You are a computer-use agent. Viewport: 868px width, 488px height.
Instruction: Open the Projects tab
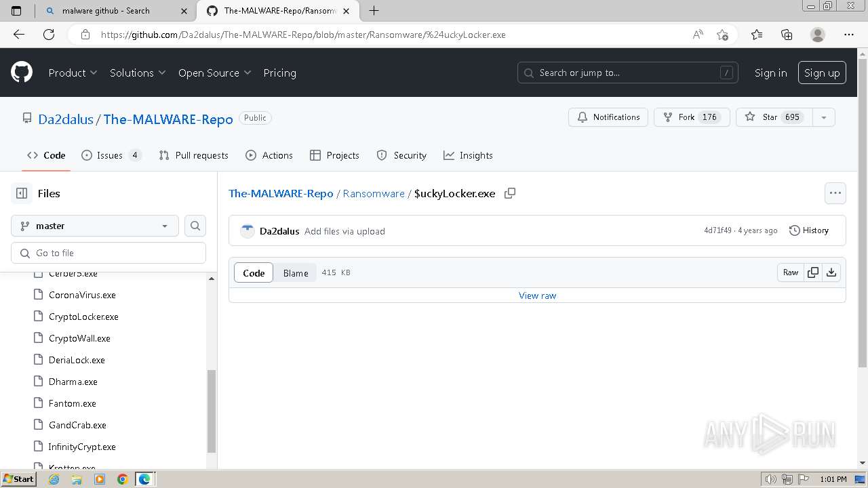[x=334, y=155]
